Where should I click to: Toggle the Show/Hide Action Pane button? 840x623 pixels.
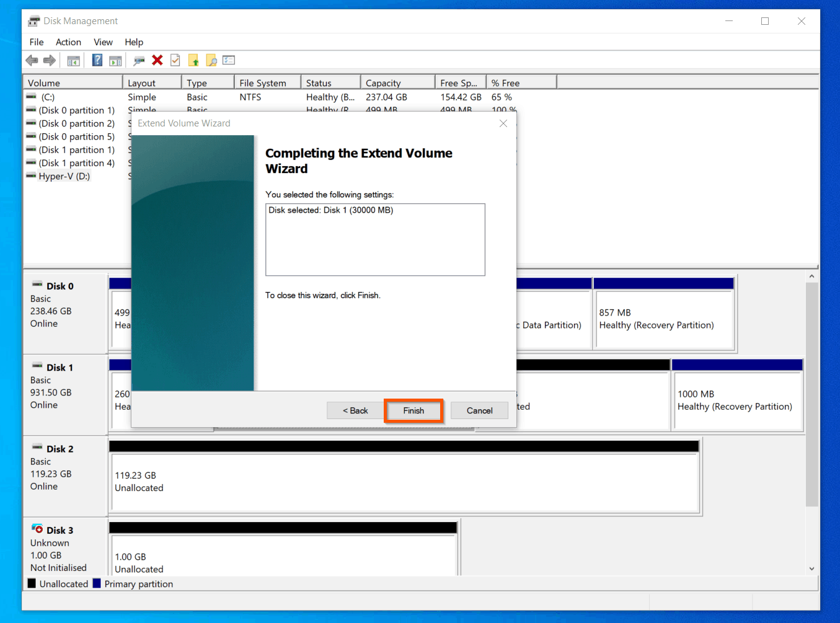point(115,60)
